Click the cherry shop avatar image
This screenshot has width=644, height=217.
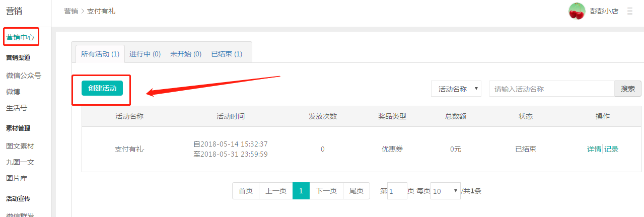(577, 11)
